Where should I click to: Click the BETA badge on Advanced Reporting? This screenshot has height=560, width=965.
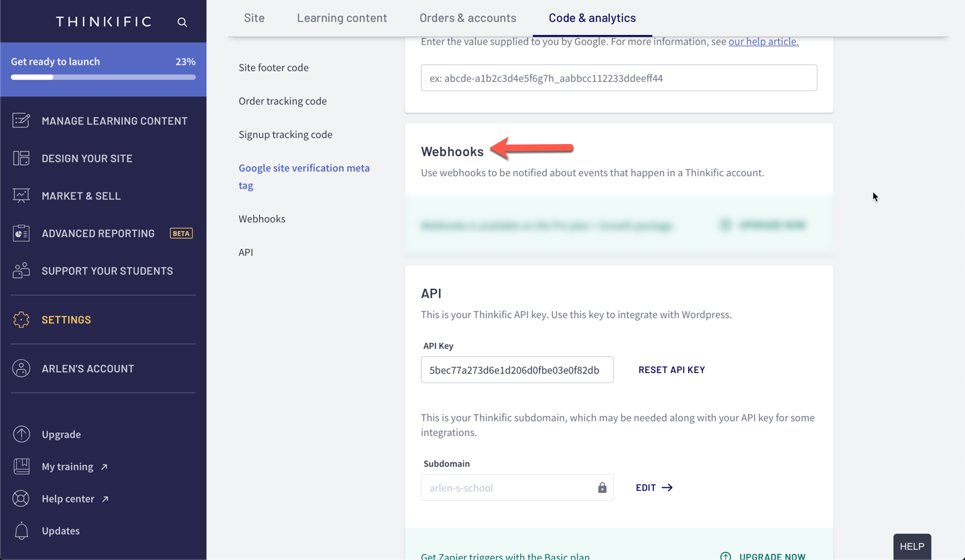click(x=181, y=233)
